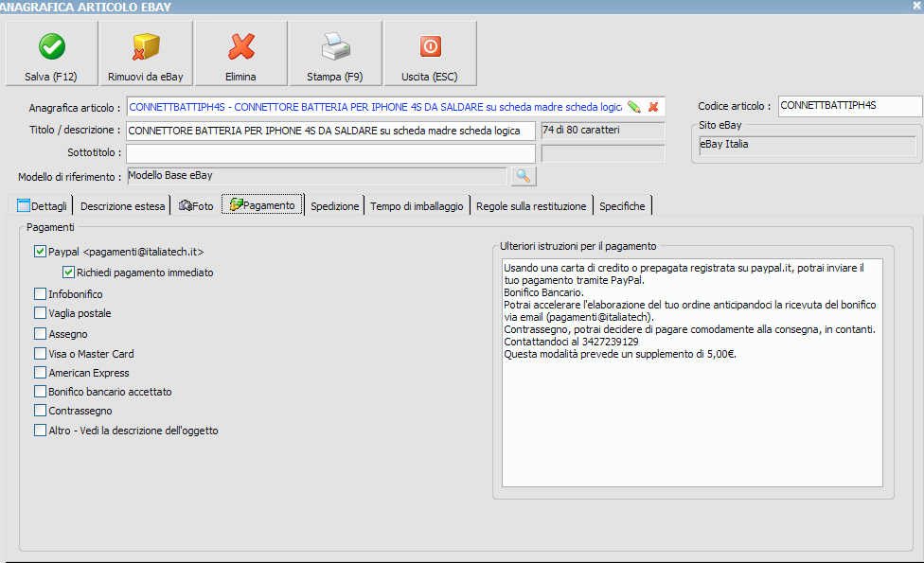Tick the Visa o Master Card checkbox
Image resolution: width=924 pixels, height=563 pixels.
pyautogui.click(x=40, y=353)
